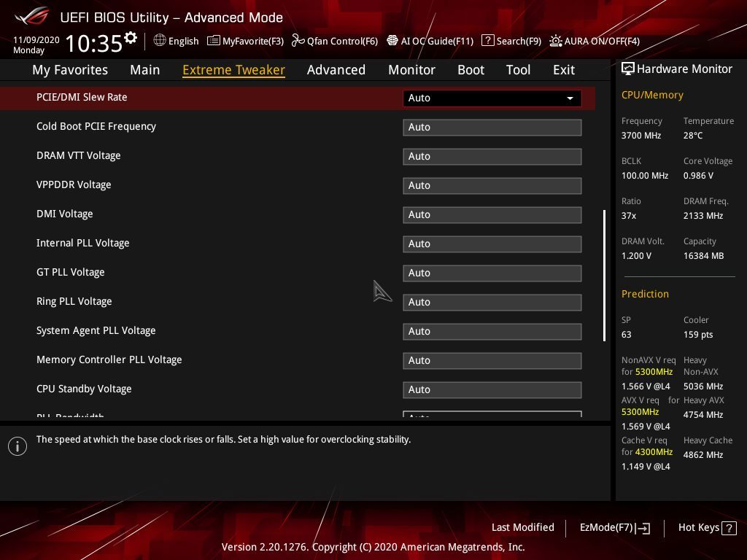This screenshot has width=747, height=560.
Task: Switch to EzMode(F7)
Action: click(614, 528)
